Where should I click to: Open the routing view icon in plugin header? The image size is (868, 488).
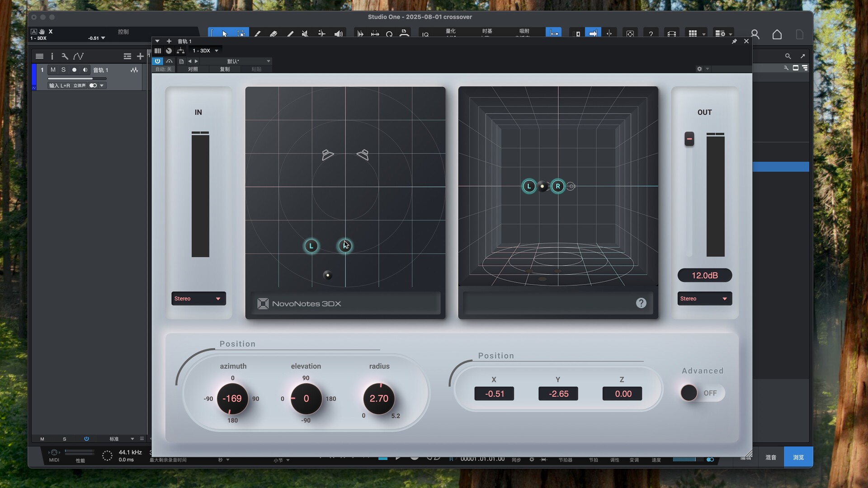coord(181,51)
